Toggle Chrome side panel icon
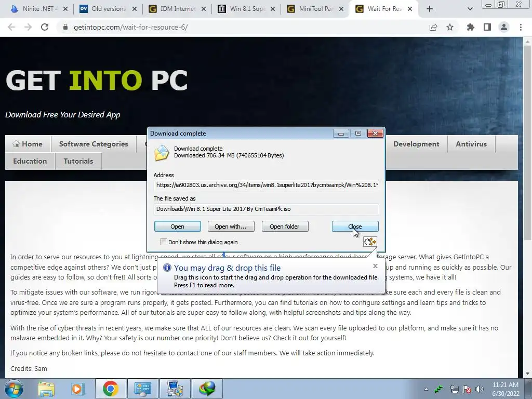This screenshot has width=532, height=399. click(487, 27)
